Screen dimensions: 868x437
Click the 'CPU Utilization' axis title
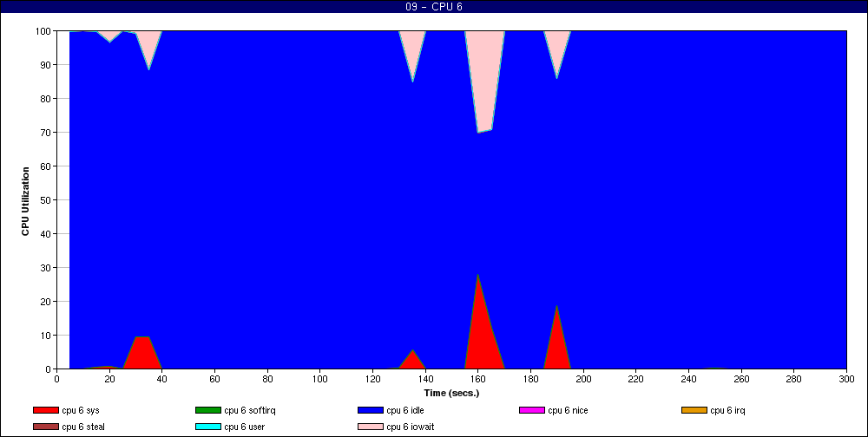tap(25, 201)
